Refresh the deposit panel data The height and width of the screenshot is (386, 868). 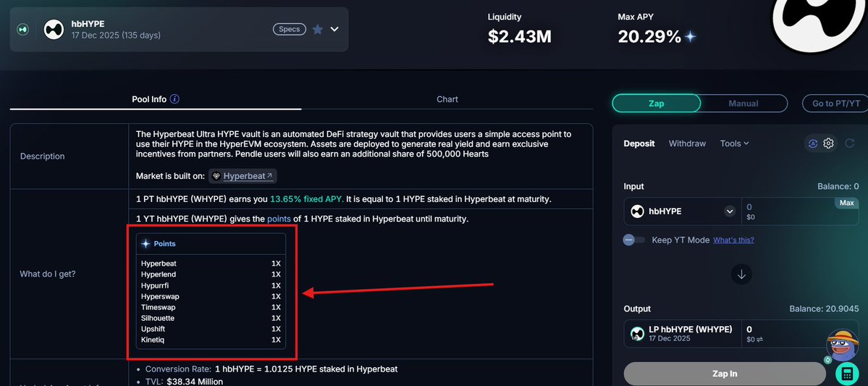(x=850, y=143)
